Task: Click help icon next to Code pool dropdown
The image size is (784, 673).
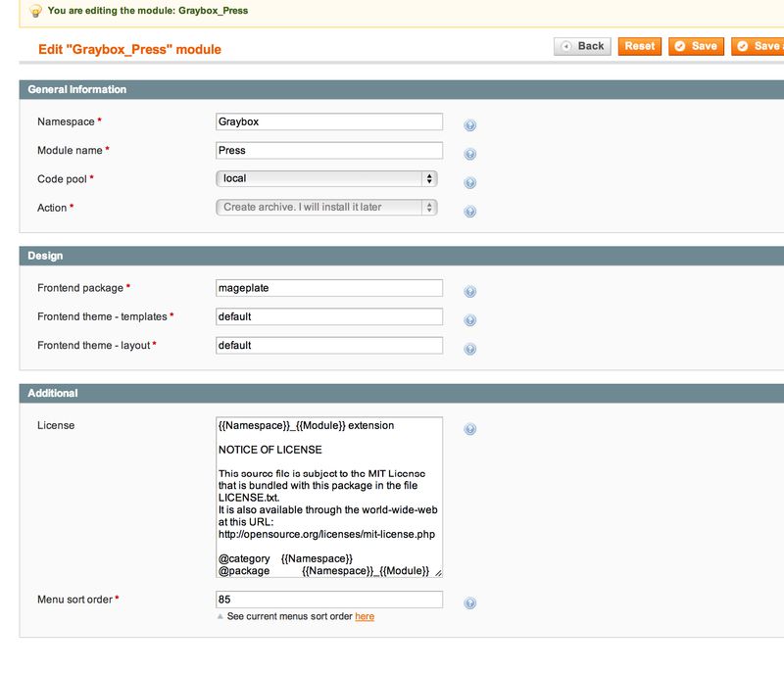Action: tap(470, 183)
